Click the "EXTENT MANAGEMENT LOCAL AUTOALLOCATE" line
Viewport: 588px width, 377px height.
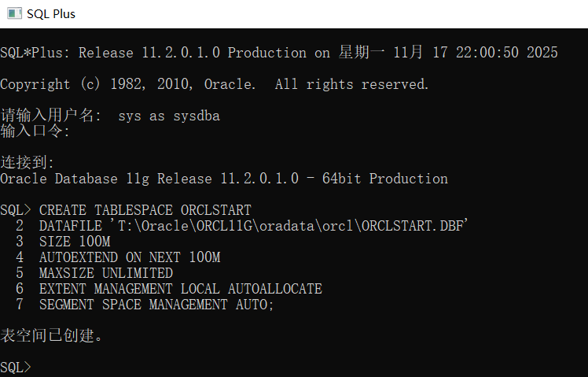click(x=180, y=289)
